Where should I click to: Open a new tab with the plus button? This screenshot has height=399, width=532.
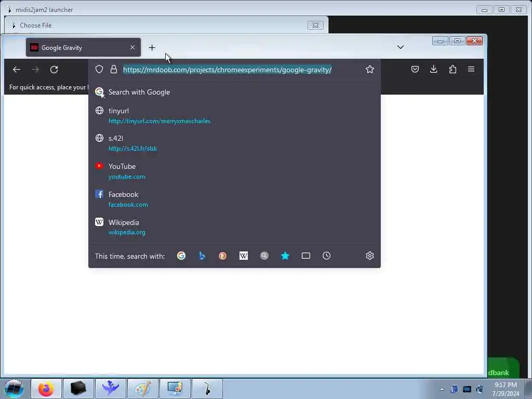(x=152, y=47)
